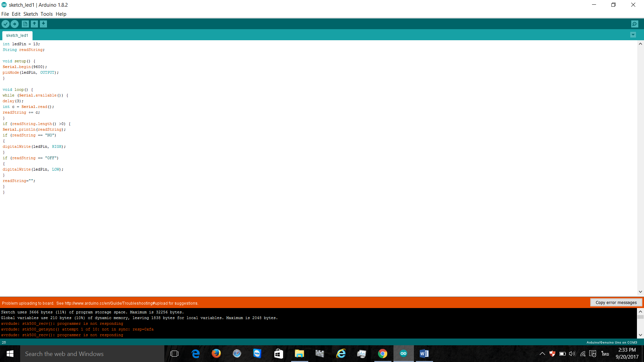Click the 'Problem uploading to board' error message
The width and height of the screenshot is (644, 362).
100,303
